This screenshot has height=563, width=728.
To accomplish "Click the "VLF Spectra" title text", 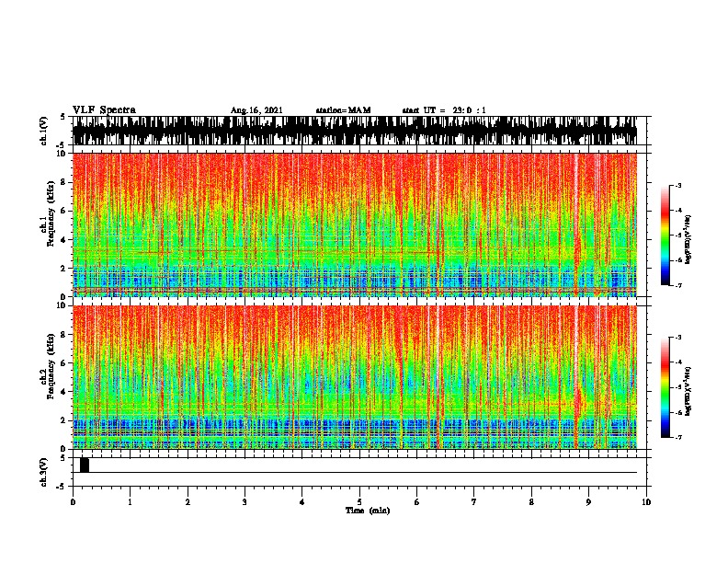I will pos(104,110).
